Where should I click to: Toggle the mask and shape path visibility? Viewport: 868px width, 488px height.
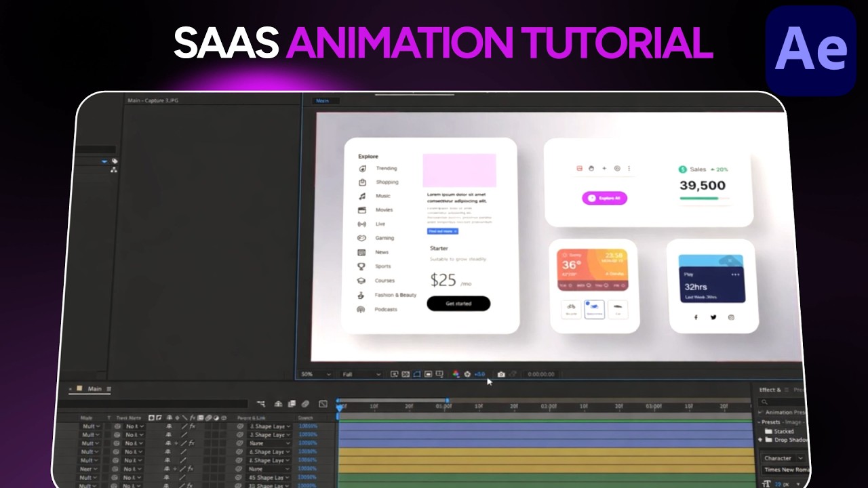click(x=417, y=374)
